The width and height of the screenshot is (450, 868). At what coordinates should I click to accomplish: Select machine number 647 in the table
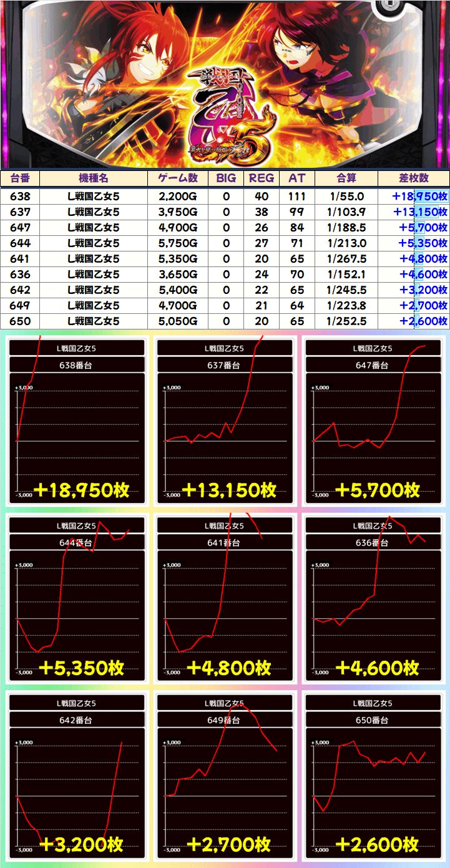pyautogui.click(x=20, y=227)
